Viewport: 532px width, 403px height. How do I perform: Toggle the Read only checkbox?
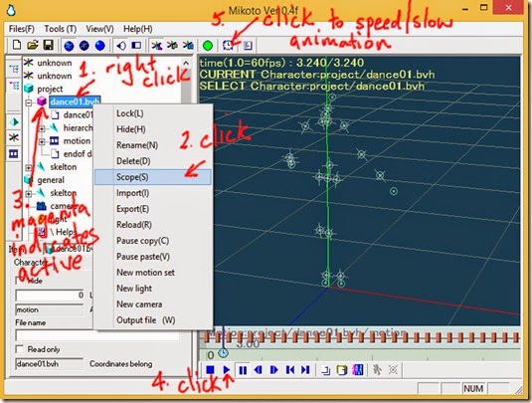pyautogui.click(x=20, y=349)
